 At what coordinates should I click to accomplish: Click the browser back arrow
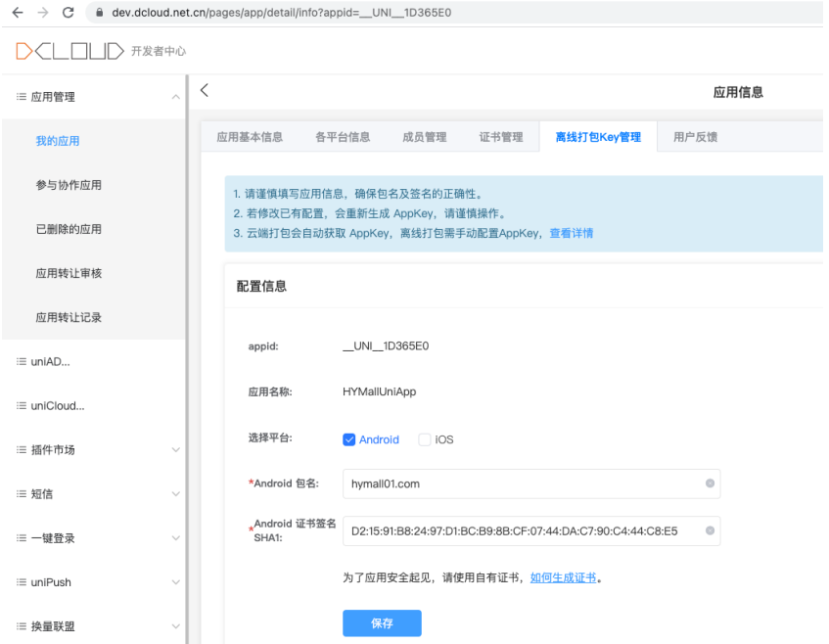tap(18, 13)
